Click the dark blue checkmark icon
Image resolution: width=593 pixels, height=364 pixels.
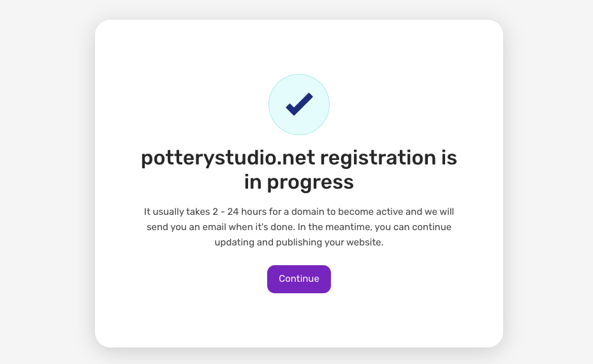[x=299, y=104]
